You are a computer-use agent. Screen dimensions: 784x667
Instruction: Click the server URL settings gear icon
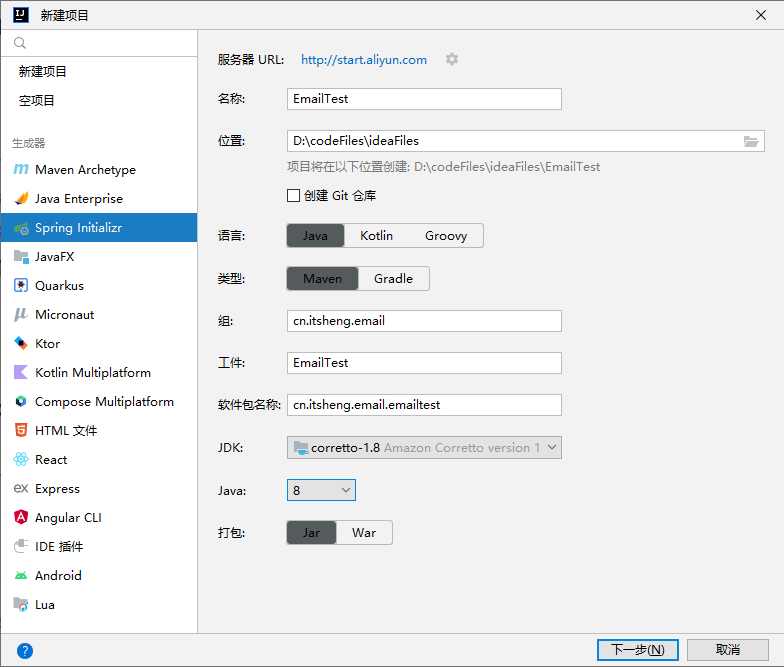pos(452,60)
